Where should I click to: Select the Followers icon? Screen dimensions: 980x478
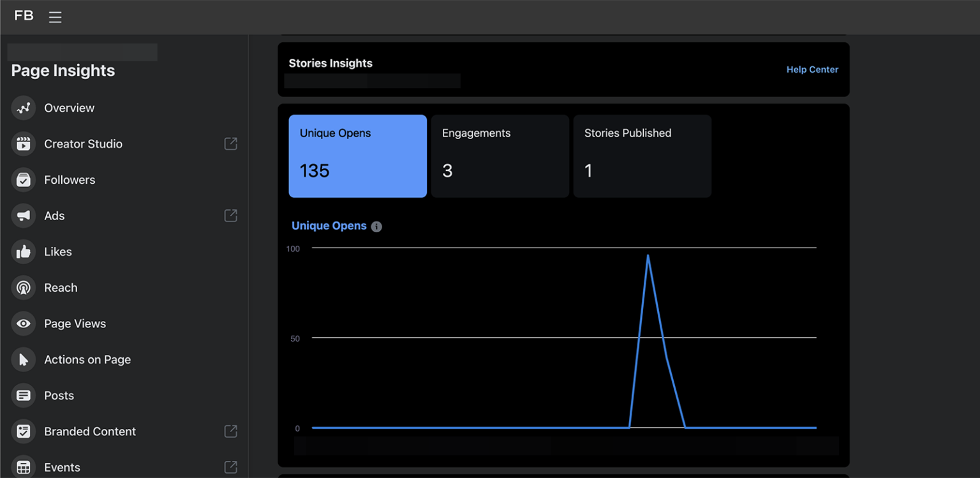(x=23, y=179)
